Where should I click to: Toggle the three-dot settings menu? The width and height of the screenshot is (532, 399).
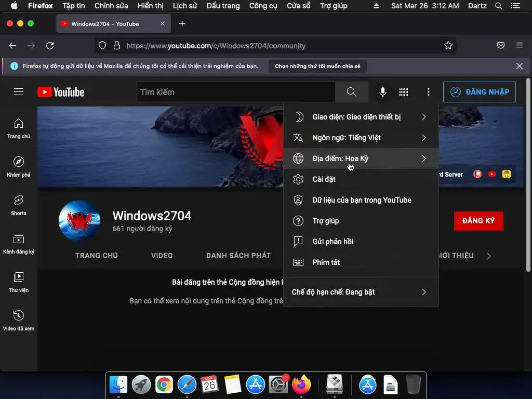click(429, 92)
